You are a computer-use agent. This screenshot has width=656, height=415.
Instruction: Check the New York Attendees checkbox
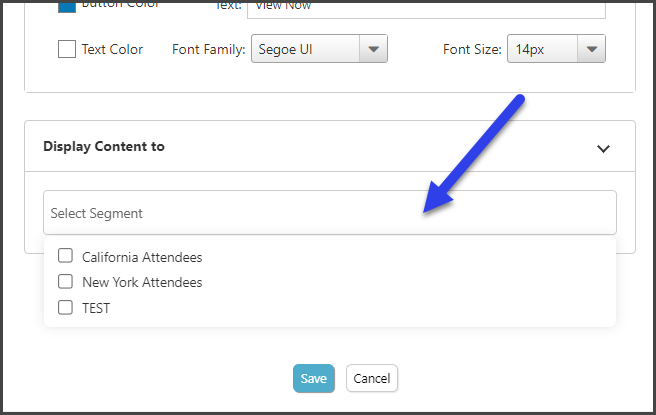[x=65, y=282]
